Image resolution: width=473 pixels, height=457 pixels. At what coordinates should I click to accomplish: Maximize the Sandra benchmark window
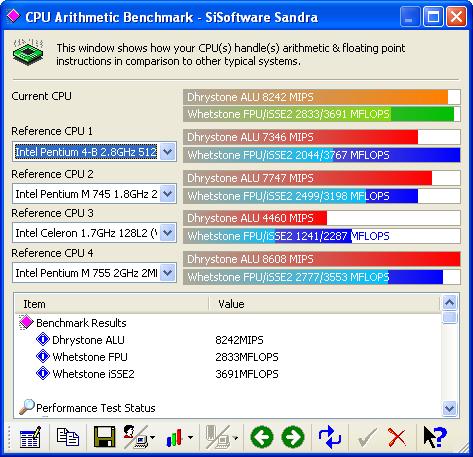433,16
